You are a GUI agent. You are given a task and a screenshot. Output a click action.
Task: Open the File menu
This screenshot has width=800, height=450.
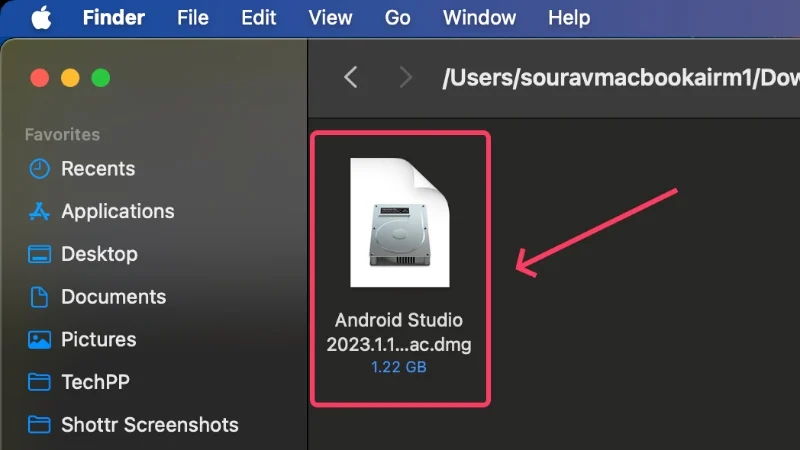(x=193, y=18)
